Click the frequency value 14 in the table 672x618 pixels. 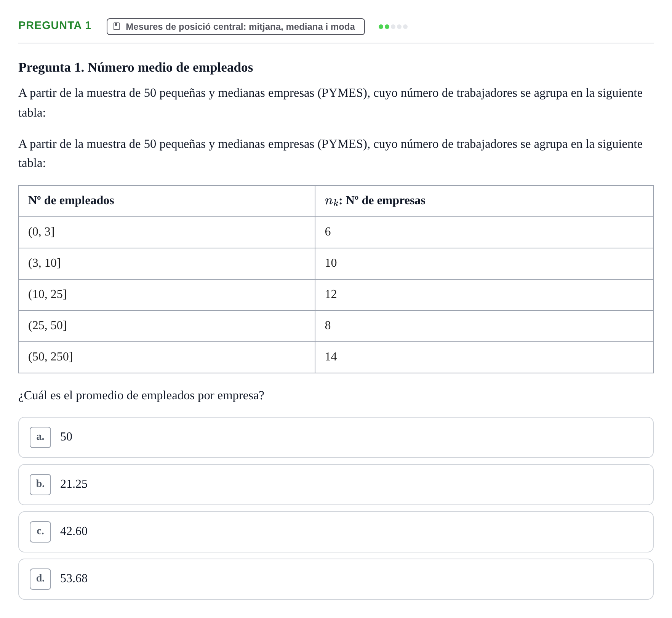(331, 357)
